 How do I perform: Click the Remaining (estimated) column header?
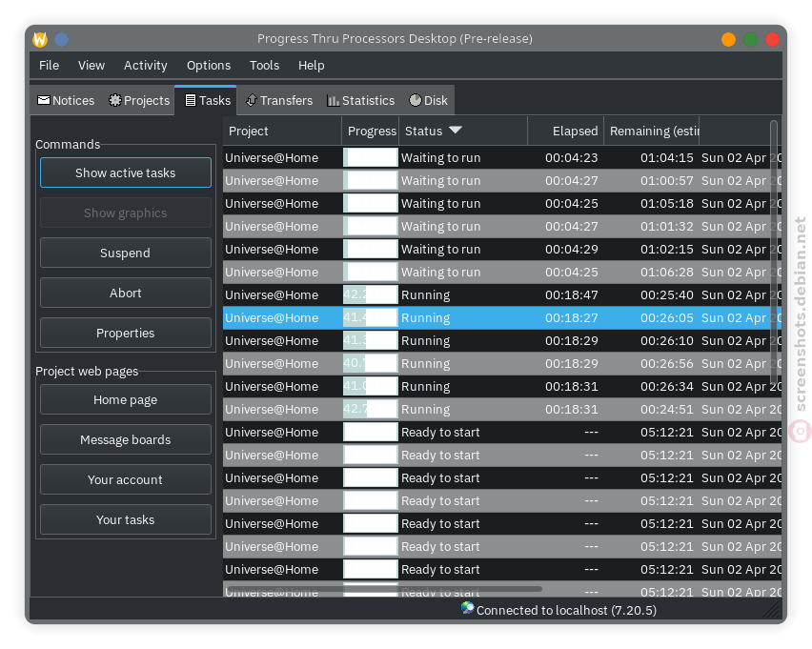[652, 132]
